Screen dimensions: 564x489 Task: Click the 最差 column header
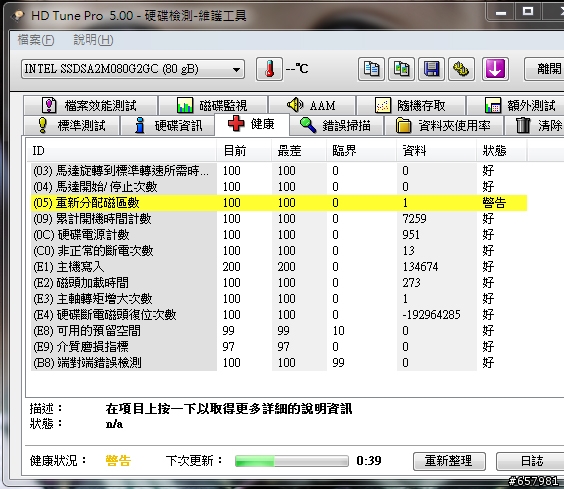[x=299, y=150]
